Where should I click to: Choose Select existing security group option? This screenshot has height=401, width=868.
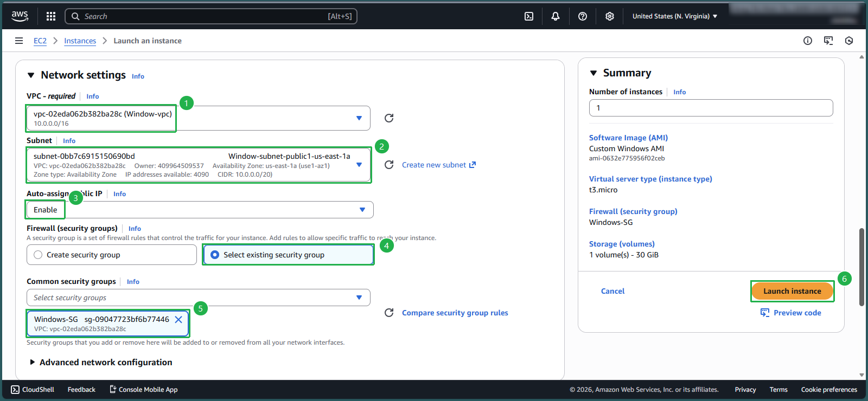pyautogui.click(x=289, y=255)
